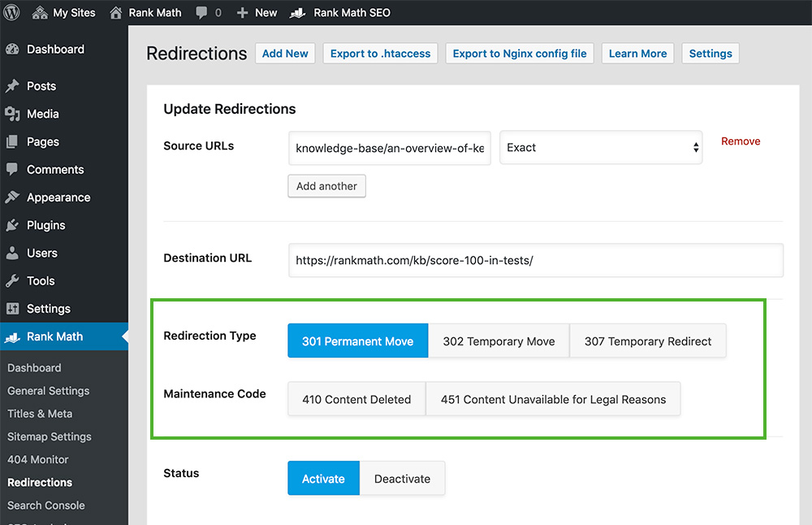Click Rank Math sidebar logo icon
This screenshot has height=525, width=812.
[12, 337]
